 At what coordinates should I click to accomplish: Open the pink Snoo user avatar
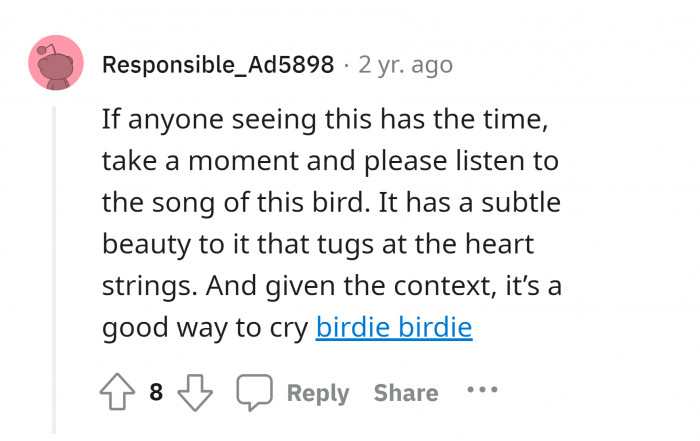pyautogui.click(x=56, y=64)
